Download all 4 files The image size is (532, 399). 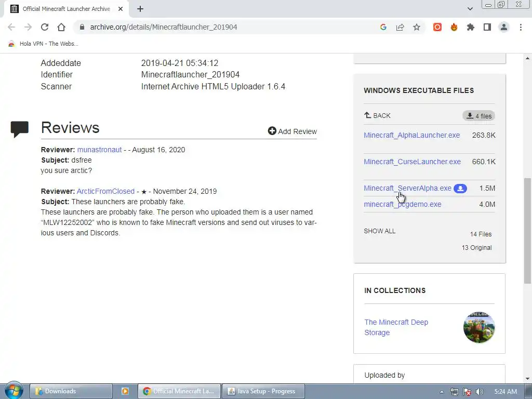tap(478, 116)
